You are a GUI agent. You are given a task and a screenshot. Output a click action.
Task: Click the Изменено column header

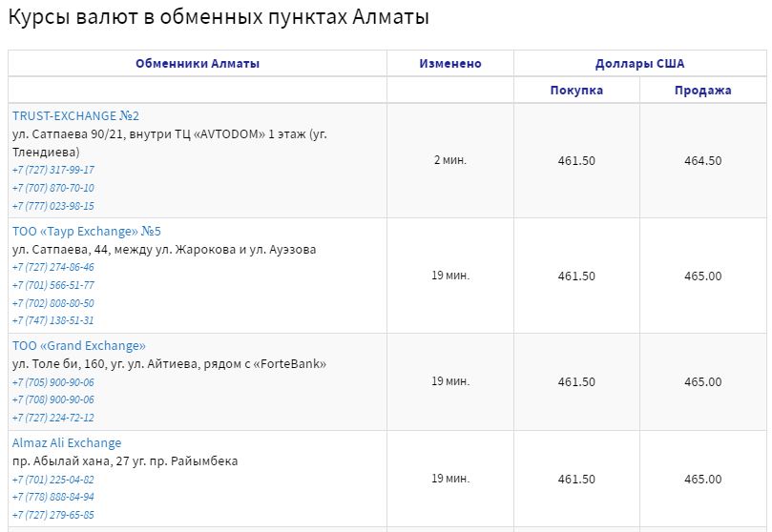tap(450, 64)
